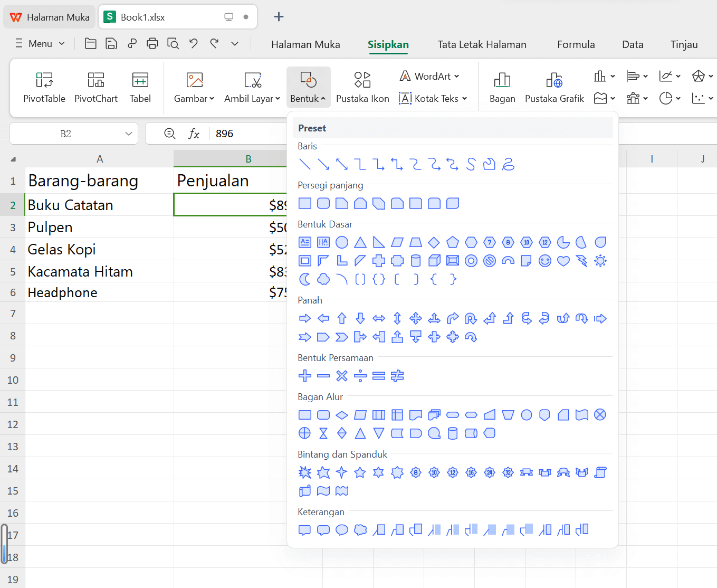The height and width of the screenshot is (588, 717).
Task: Open the Pustaka Grafik gallery
Action: point(555,87)
